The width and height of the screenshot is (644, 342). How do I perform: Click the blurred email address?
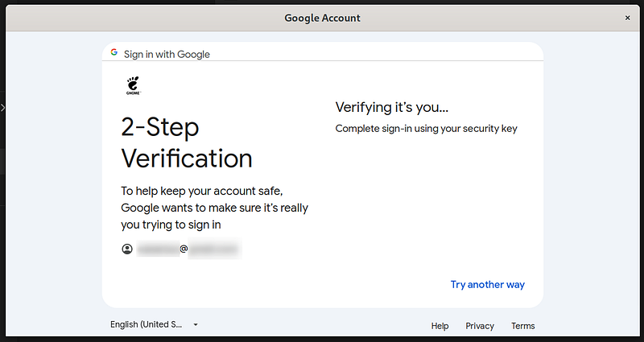pyautogui.click(x=189, y=249)
